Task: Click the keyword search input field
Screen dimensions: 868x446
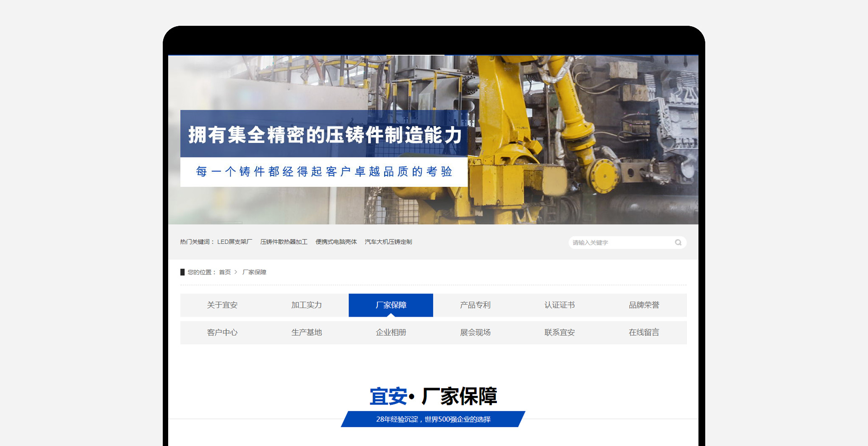Action: click(x=619, y=242)
